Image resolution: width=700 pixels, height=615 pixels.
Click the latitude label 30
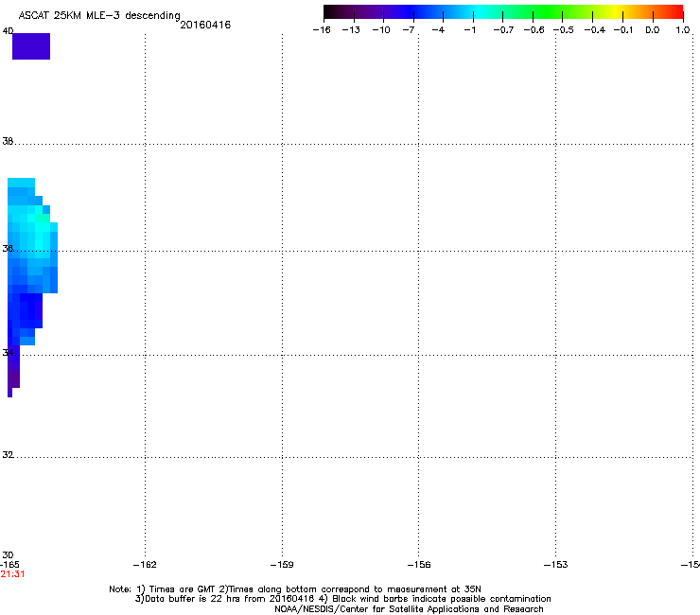pyautogui.click(x=8, y=555)
